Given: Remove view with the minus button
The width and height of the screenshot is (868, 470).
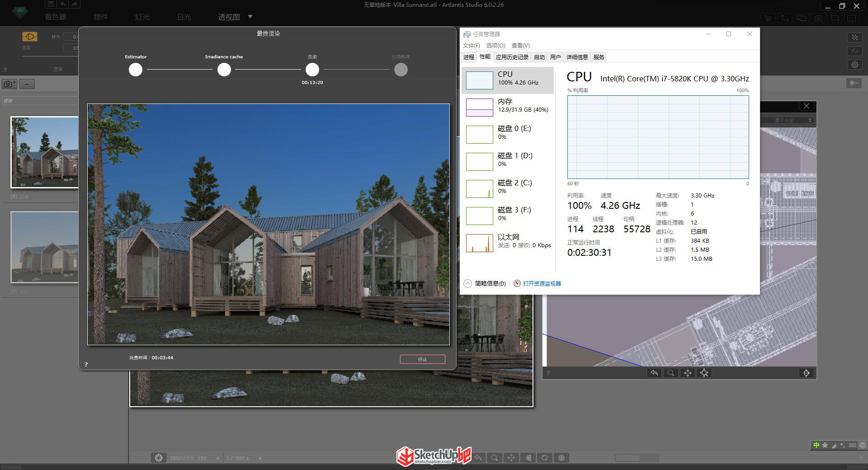Looking at the screenshot, I should point(27,84).
